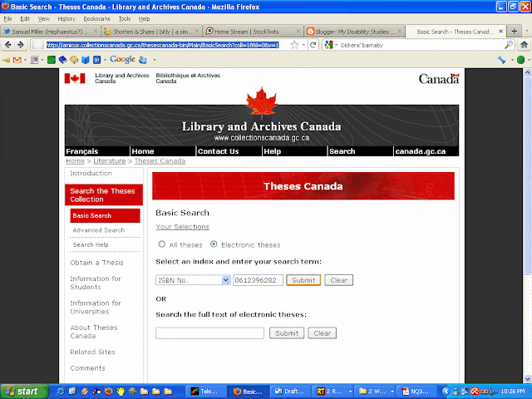Click the Google Translate toolbar icon

tap(143, 60)
